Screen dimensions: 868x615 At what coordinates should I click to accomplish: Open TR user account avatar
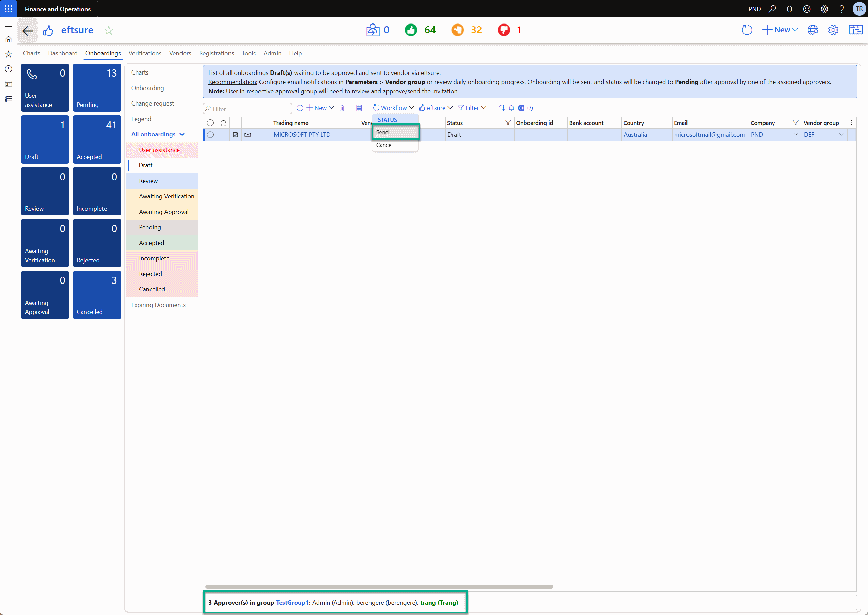[859, 9]
